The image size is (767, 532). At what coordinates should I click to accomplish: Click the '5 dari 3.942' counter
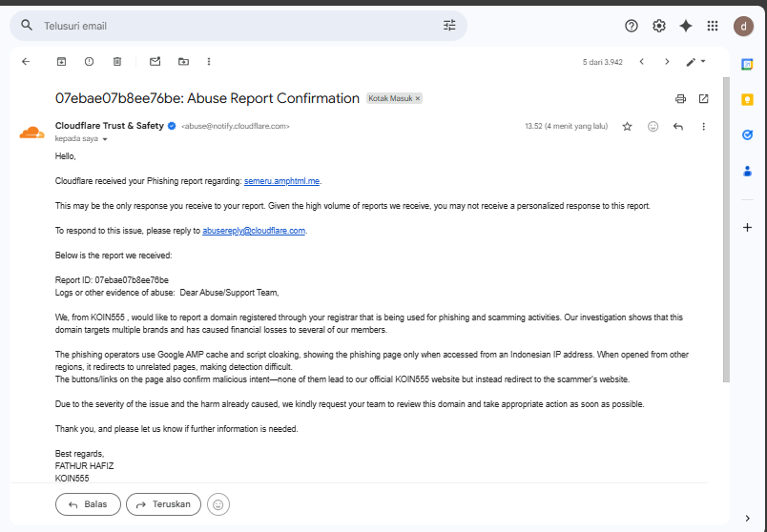point(603,62)
